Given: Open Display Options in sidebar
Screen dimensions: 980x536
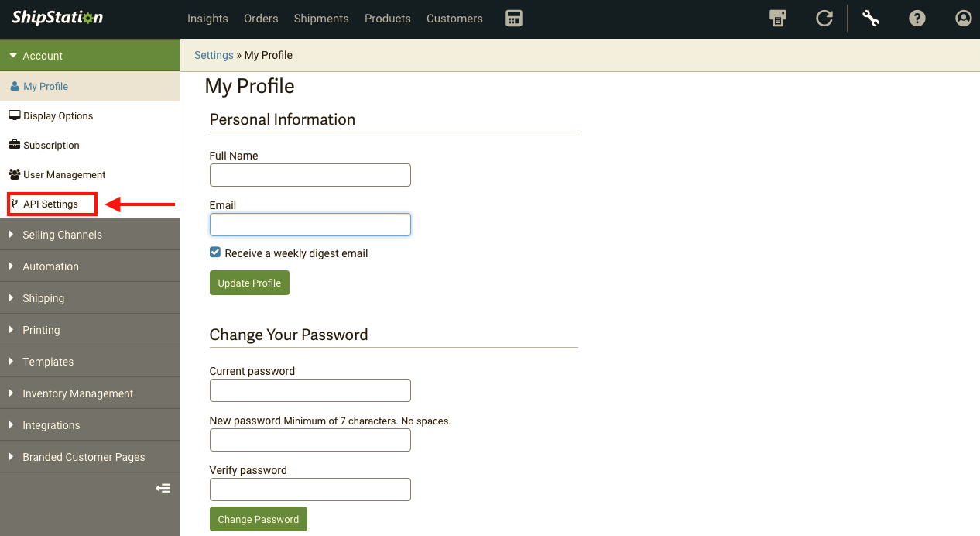Looking at the screenshot, I should tap(90, 115).
